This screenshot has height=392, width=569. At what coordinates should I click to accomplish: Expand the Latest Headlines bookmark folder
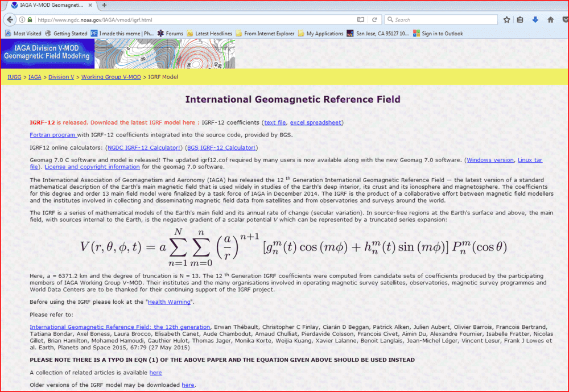(x=209, y=34)
